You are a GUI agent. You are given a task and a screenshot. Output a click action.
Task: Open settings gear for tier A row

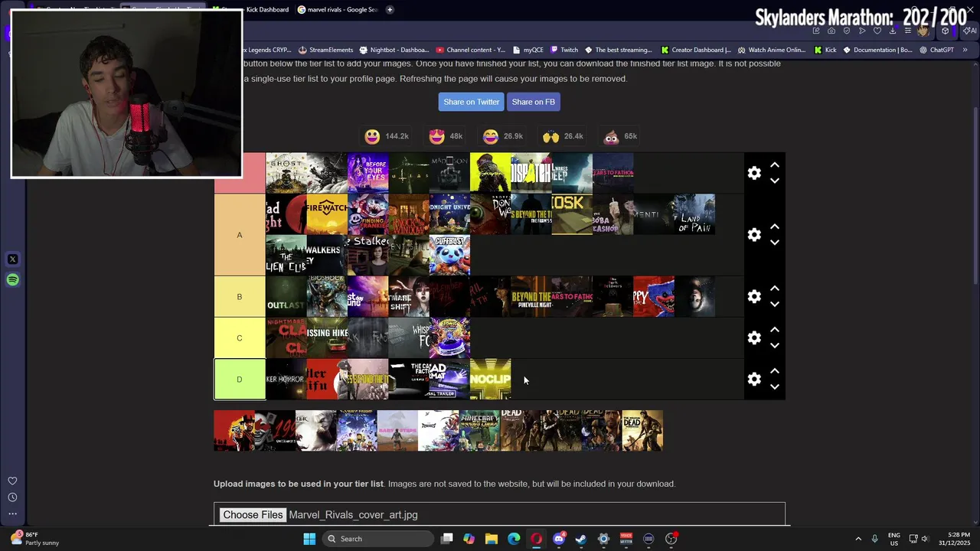click(754, 235)
